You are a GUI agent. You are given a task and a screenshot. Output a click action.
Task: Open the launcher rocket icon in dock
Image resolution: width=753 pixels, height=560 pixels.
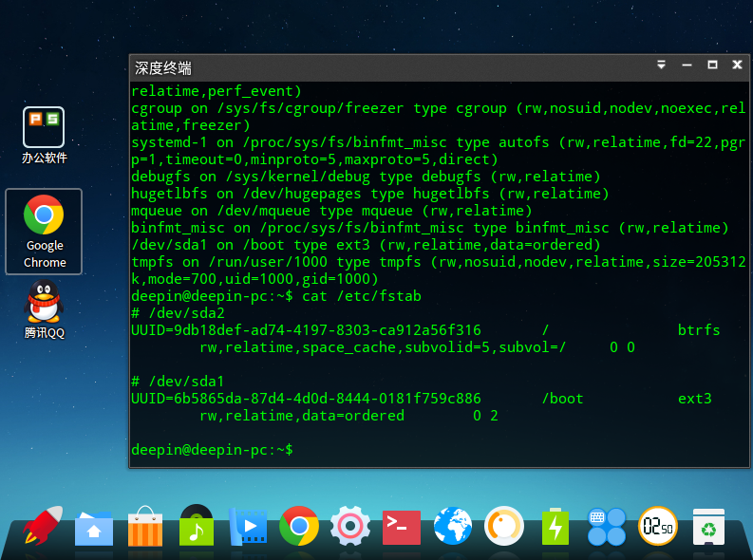pyautogui.click(x=42, y=526)
